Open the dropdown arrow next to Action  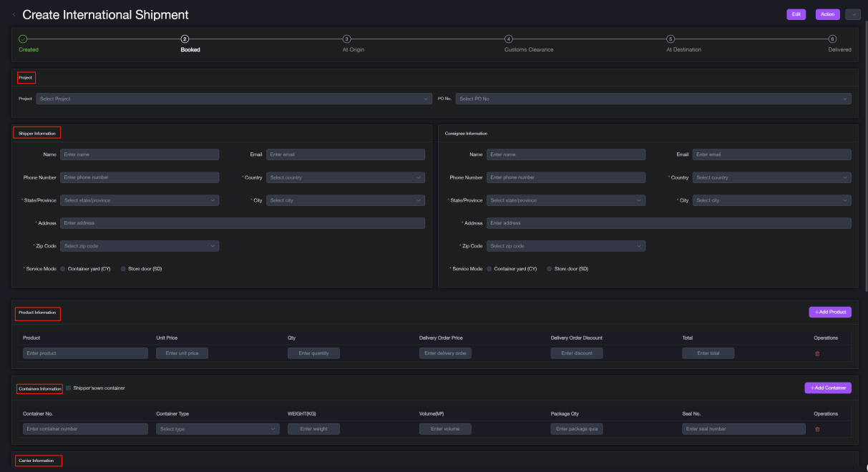tap(852, 14)
